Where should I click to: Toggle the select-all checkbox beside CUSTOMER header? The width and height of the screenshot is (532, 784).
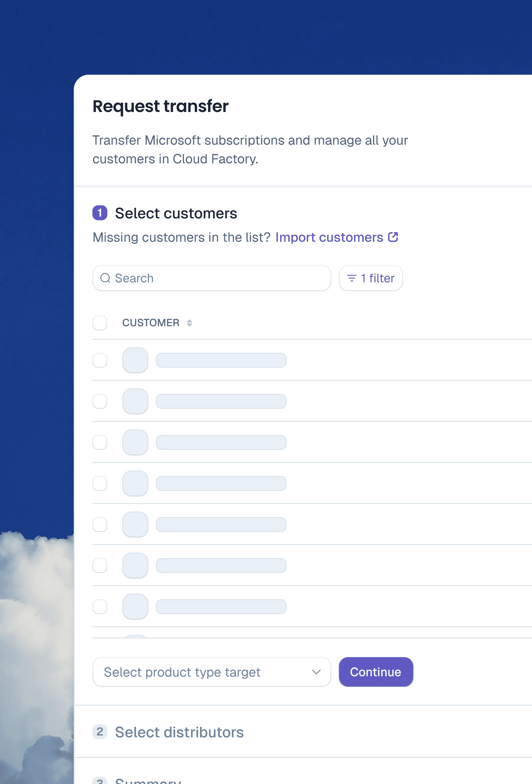pos(100,323)
